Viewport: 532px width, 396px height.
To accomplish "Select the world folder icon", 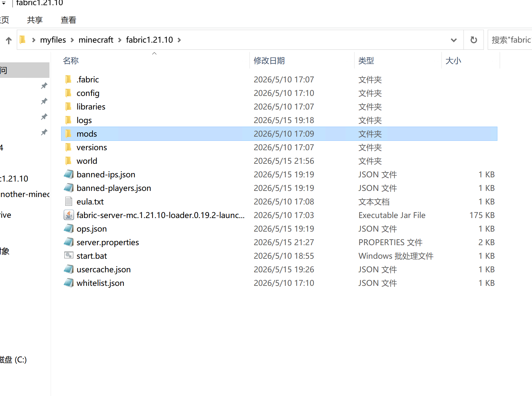I will coord(68,161).
